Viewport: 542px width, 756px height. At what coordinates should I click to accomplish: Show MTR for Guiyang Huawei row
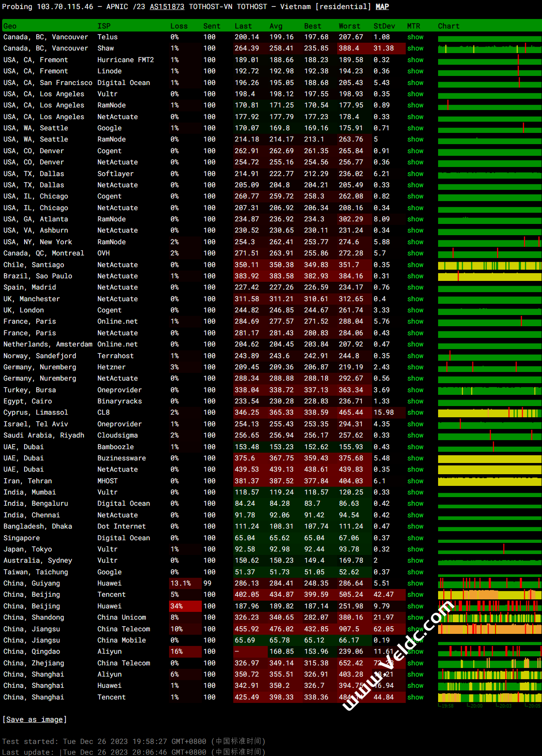(415, 583)
